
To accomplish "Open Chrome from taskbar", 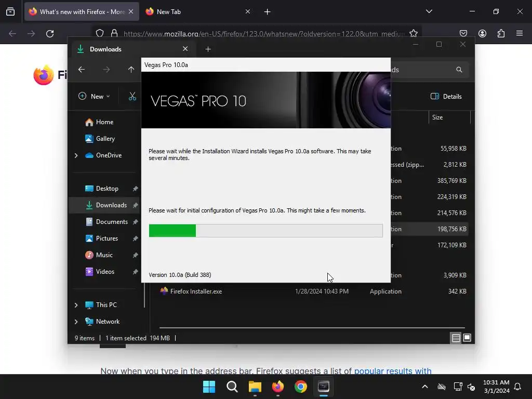I will click(301, 387).
